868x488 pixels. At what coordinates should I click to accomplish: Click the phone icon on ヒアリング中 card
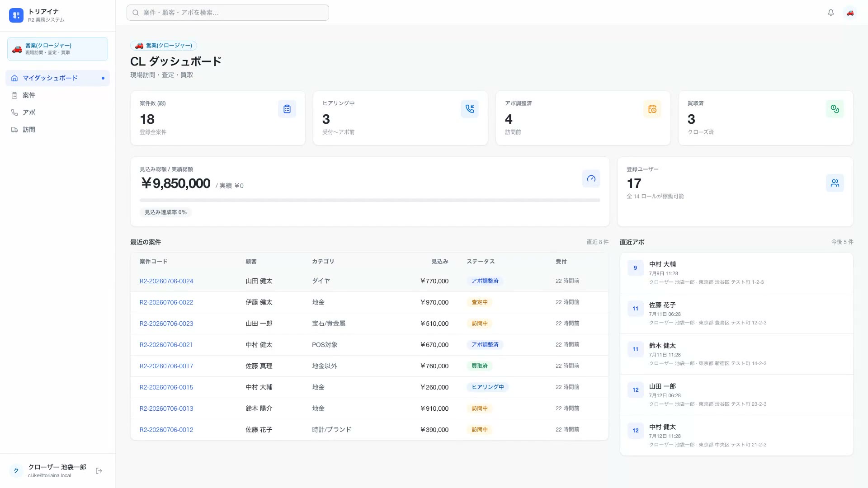click(x=470, y=109)
